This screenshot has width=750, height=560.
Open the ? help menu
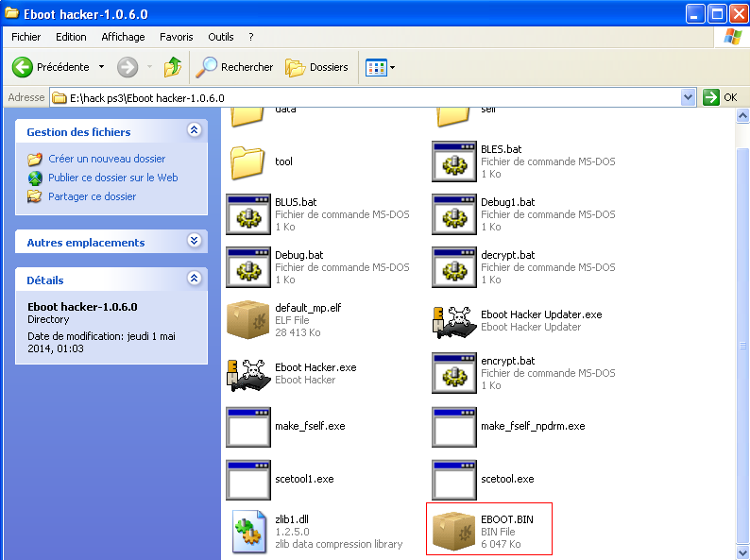251,37
